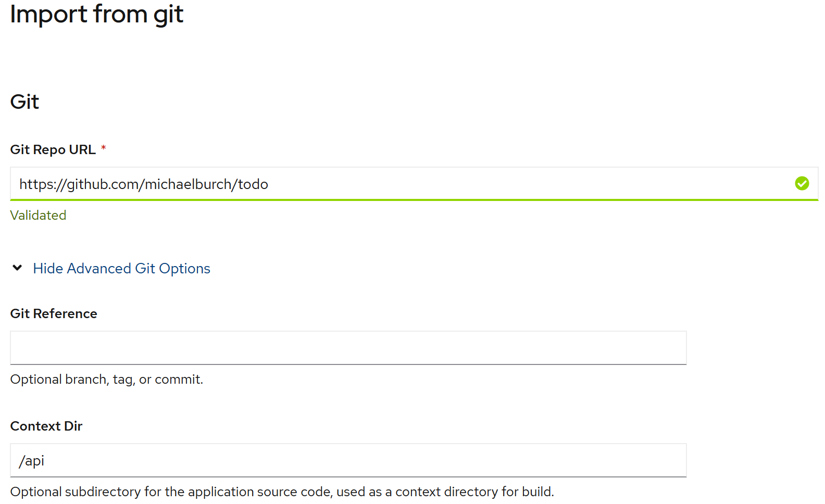Click the Context Dir subdirectory helper text
This screenshot has height=504, width=825.
282,492
